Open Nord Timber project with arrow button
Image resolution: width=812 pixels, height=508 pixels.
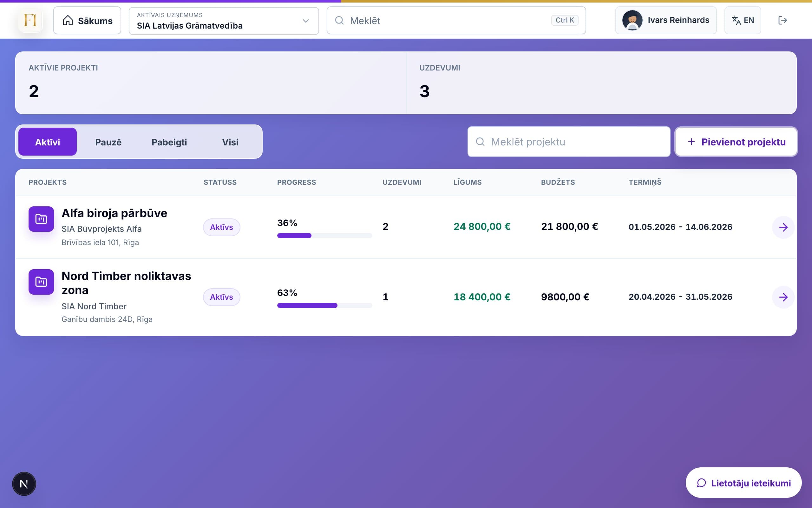(783, 297)
